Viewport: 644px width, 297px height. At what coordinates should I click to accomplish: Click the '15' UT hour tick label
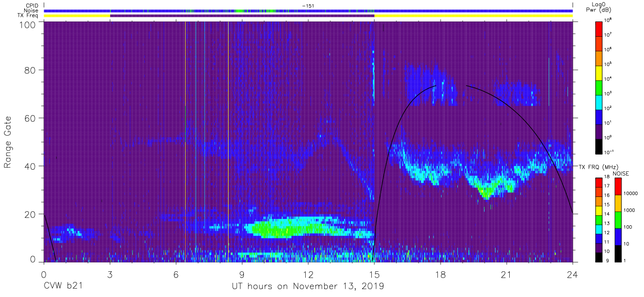click(x=374, y=274)
